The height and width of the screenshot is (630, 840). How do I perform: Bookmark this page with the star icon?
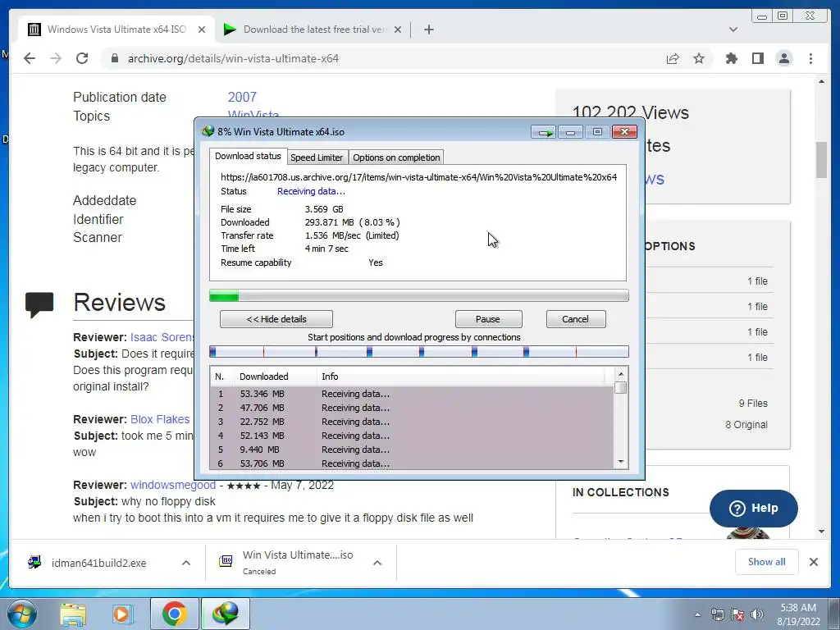point(699,58)
